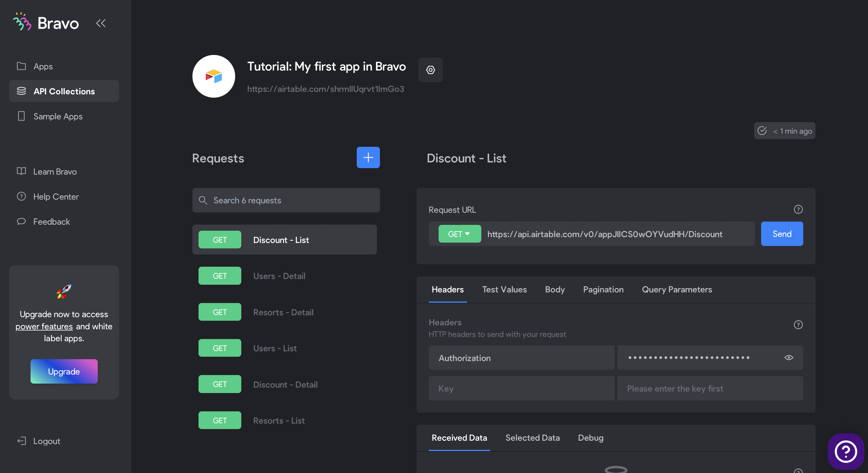Open Sample Apps section
868x473 pixels.
pyautogui.click(x=64, y=116)
